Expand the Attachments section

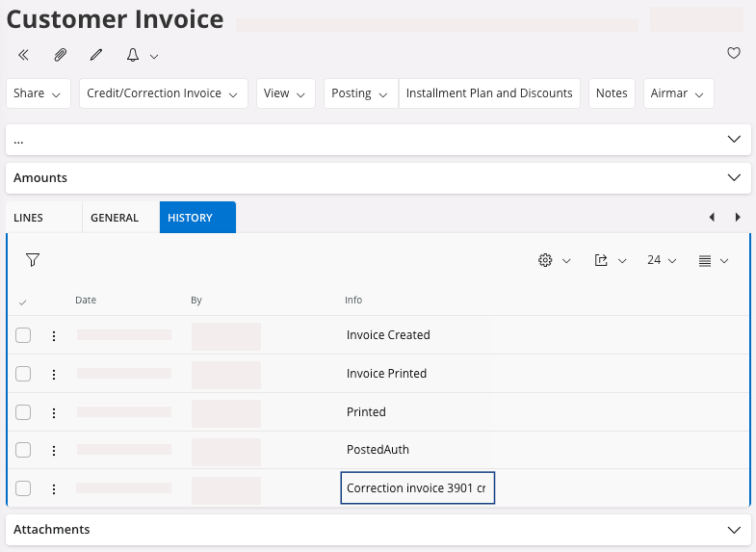click(378, 530)
